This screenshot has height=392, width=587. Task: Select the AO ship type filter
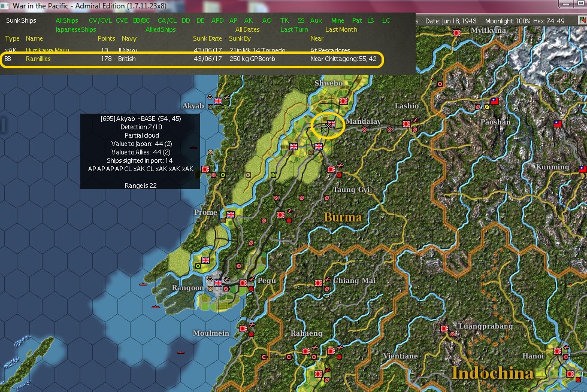pyautogui.click(x=267, y=20)
